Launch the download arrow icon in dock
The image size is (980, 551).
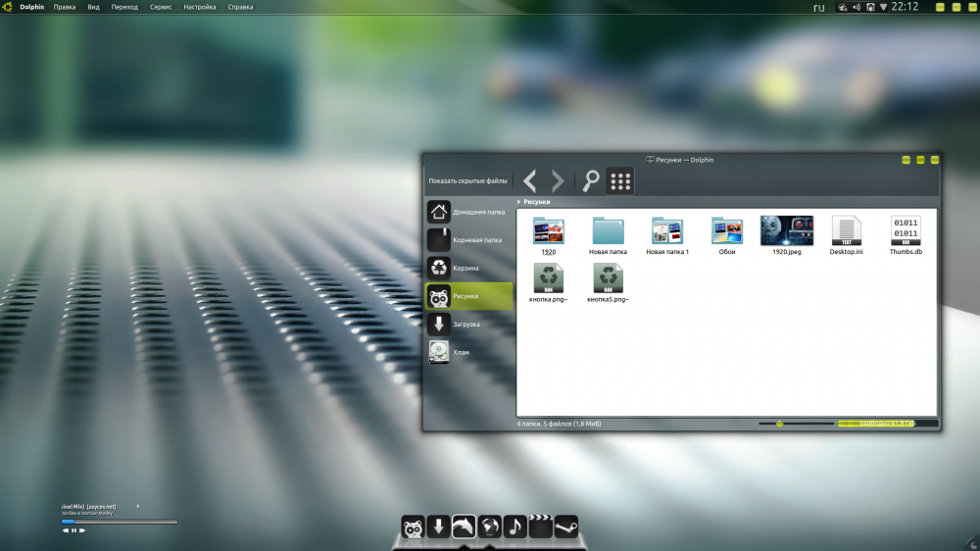pos(438,526)
